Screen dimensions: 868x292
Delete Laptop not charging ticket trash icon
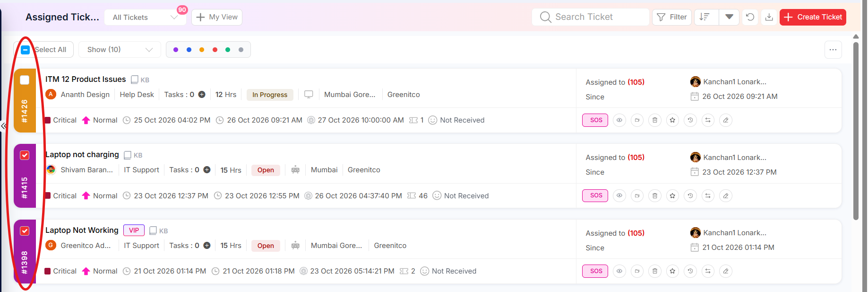654,195
